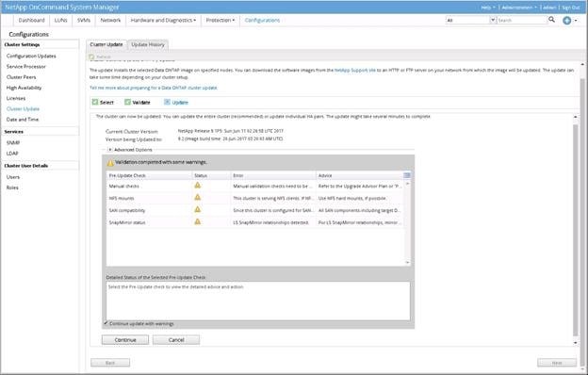Open the dropdown arrow beside the plus icon
This screenshot has width=588, height=375.
pyautogui.click(x=576, y=21)
